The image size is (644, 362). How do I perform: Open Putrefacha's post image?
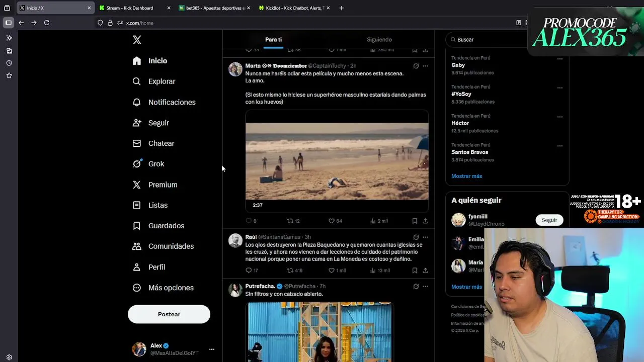[319, 332]
